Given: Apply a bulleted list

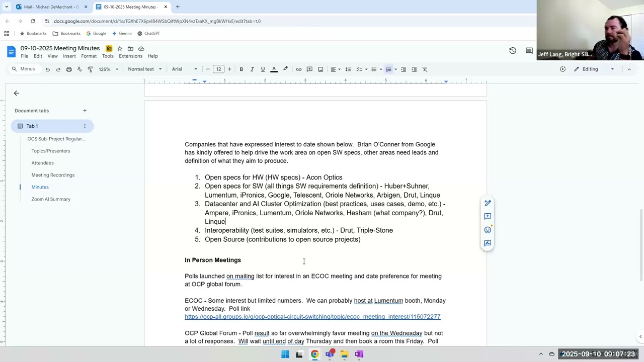Looking at the screenshot, I should click(373, 69).
